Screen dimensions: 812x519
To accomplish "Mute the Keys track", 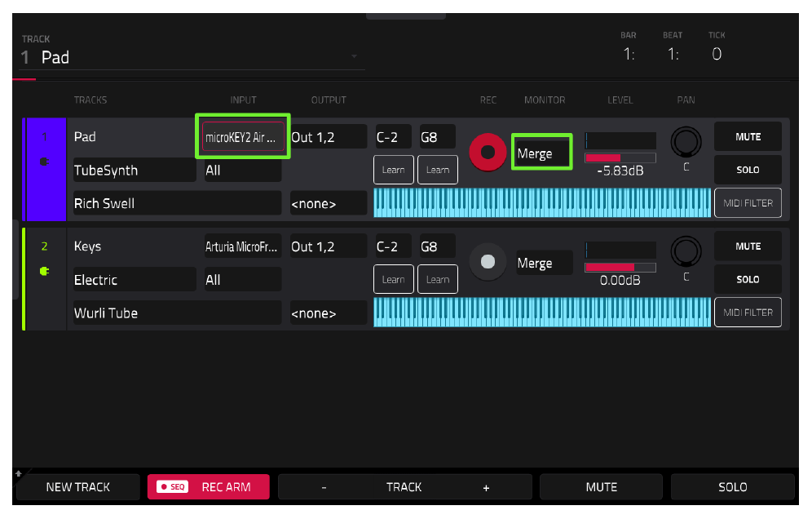I will click(748, 246).
